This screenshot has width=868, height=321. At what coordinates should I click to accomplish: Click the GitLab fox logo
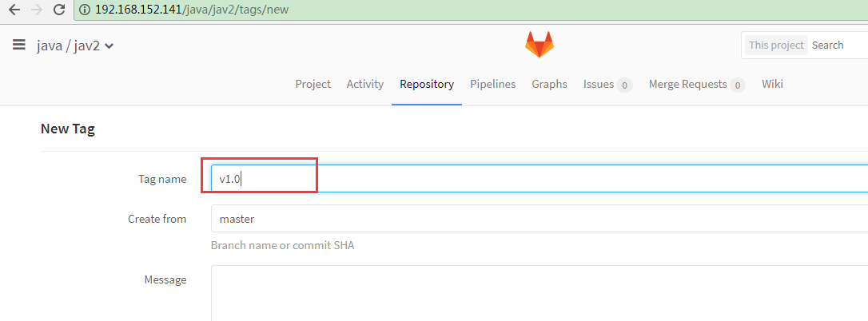click(539, 45)
